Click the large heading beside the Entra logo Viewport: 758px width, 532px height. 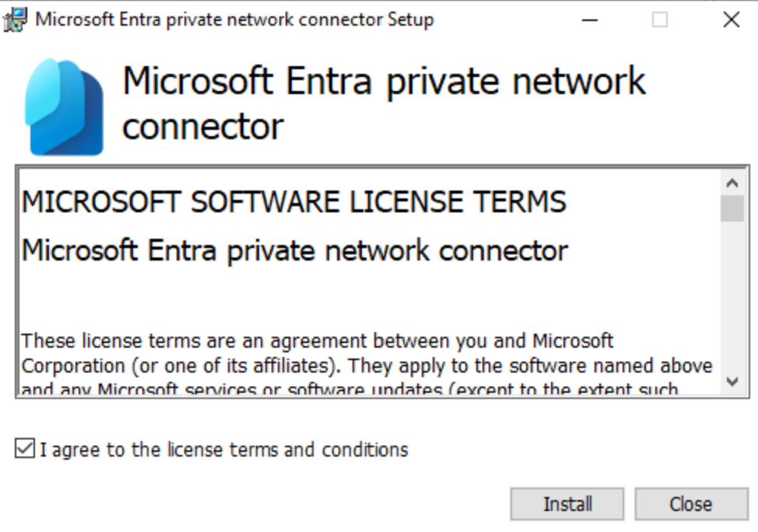384,103
